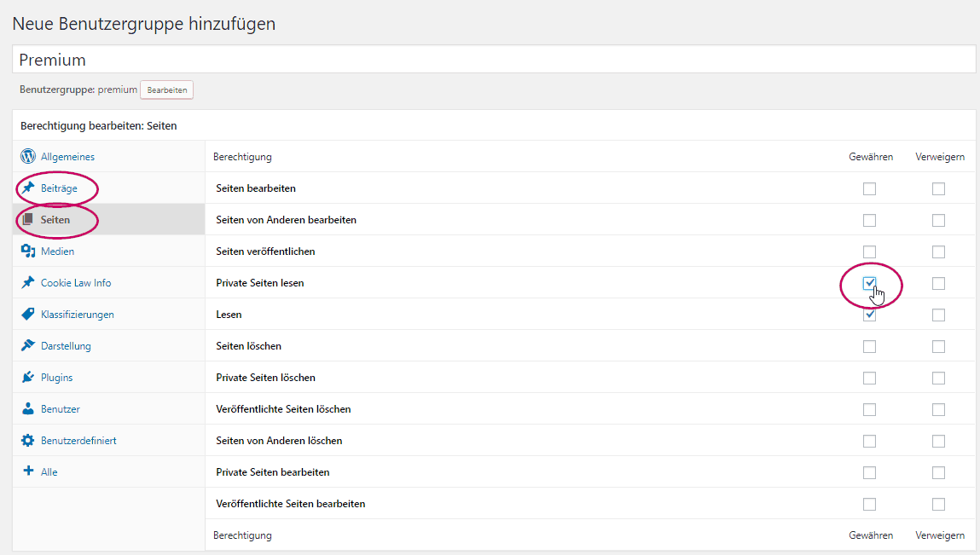Click the Klassifizierungen tag icon

coord(26,314)
